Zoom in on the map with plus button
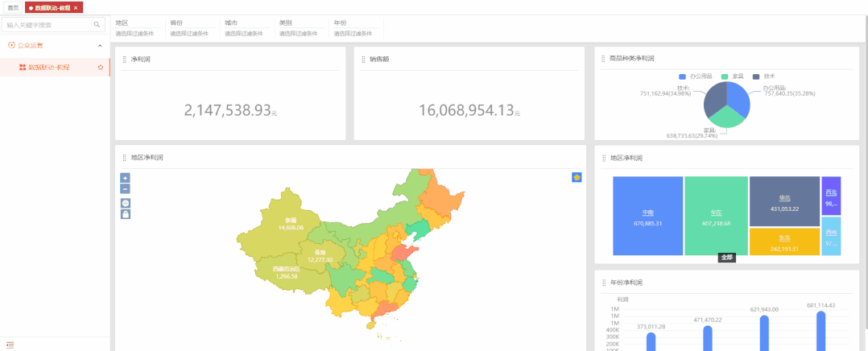The width and height of the screenshot is (868, 351). 125,178
